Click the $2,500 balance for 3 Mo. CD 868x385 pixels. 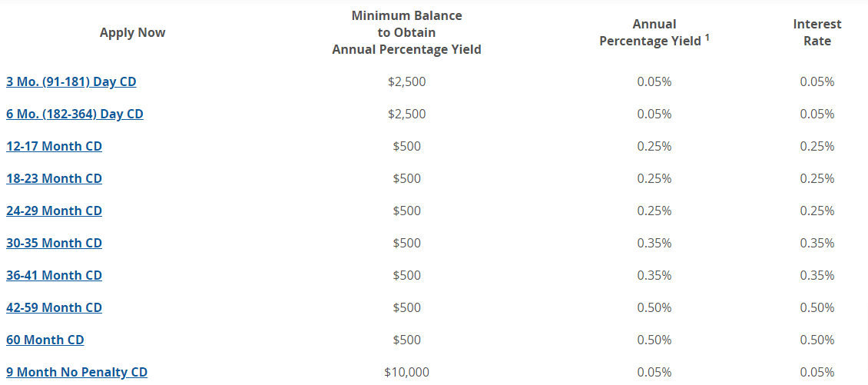[x=406, y=81]
